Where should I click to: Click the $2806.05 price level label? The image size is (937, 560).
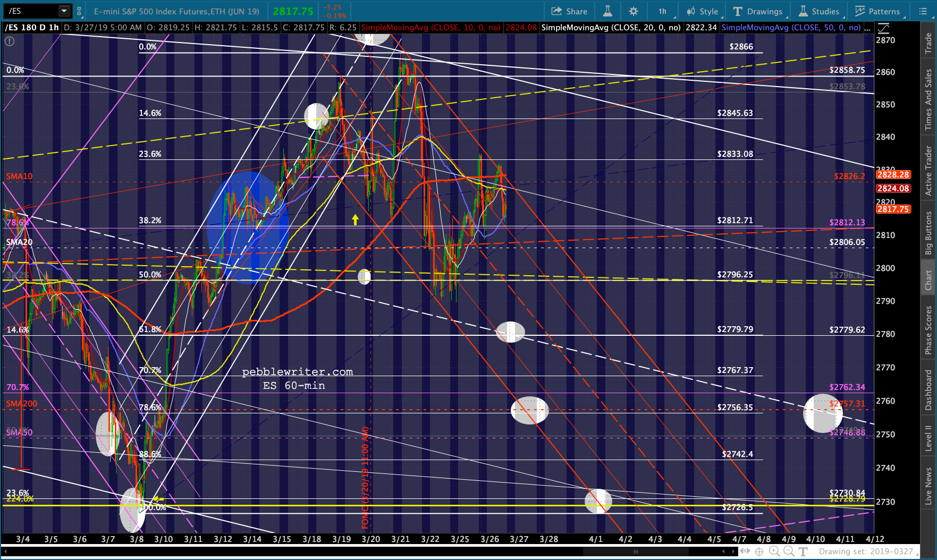tap(847, 242)
